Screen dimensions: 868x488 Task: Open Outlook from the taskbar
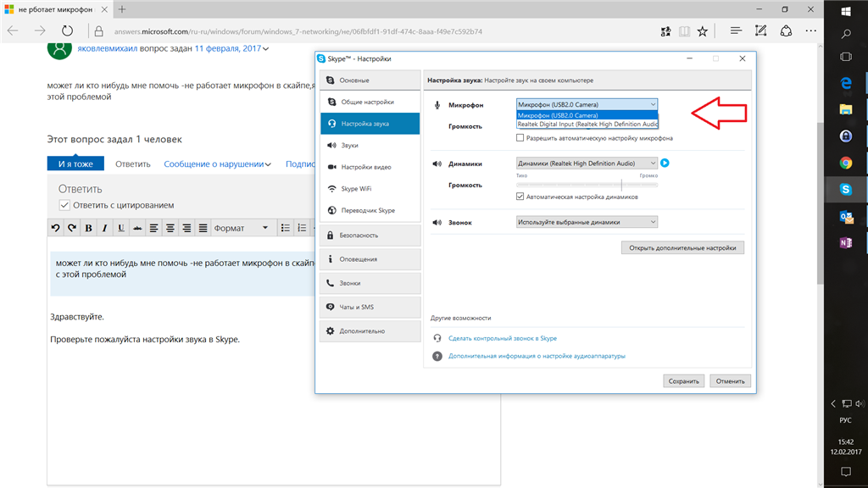pos(846,216)
